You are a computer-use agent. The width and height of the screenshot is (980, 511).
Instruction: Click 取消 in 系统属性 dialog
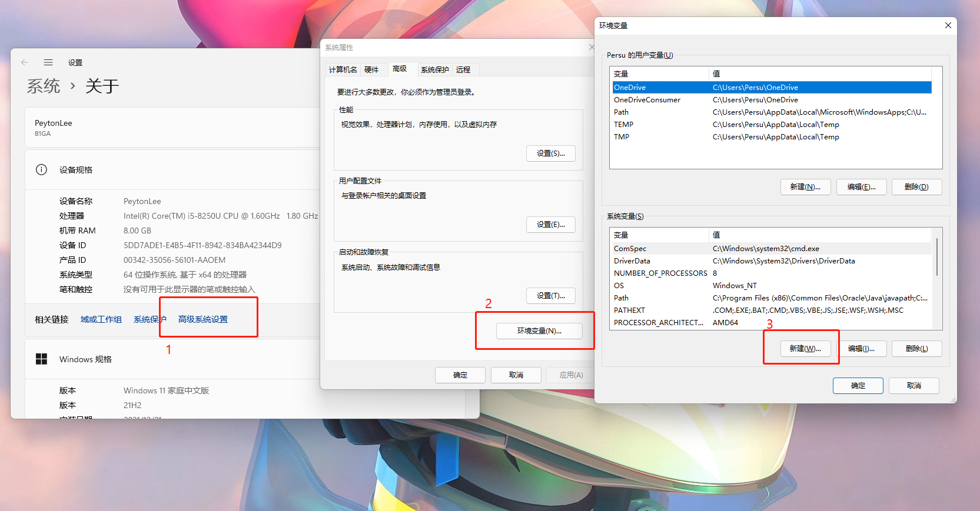516,375
